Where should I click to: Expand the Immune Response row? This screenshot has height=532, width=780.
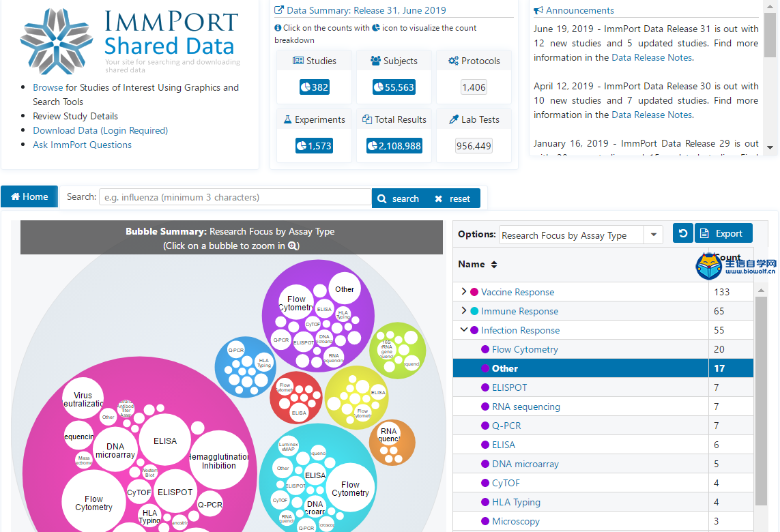[x=463, y=310]
